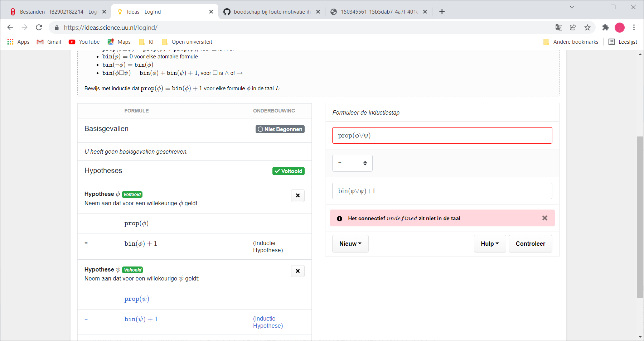Open the Chrome profile avatar
Image resolution: width=644 pixels, height=341 pixels.
point(620,27)
